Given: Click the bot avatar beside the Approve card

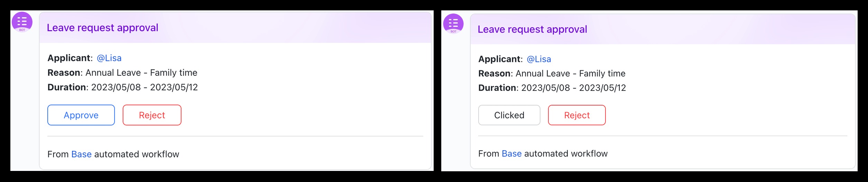Looking at the screenshot, I should click(22, 22).
